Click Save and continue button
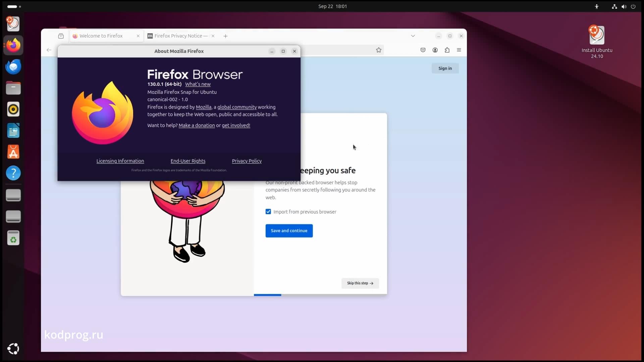The width and height of the screenshot is (644, 362). pos(289,231)
